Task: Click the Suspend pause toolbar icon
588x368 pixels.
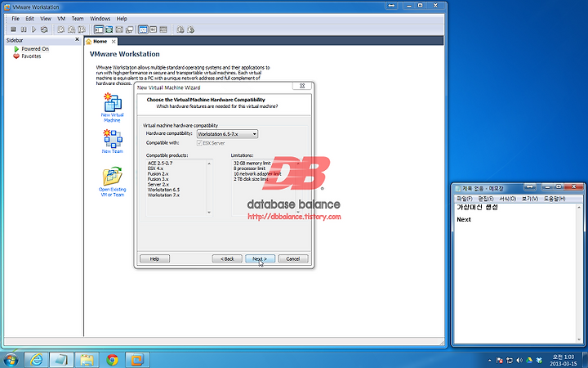Action: [x=24, y=29]
